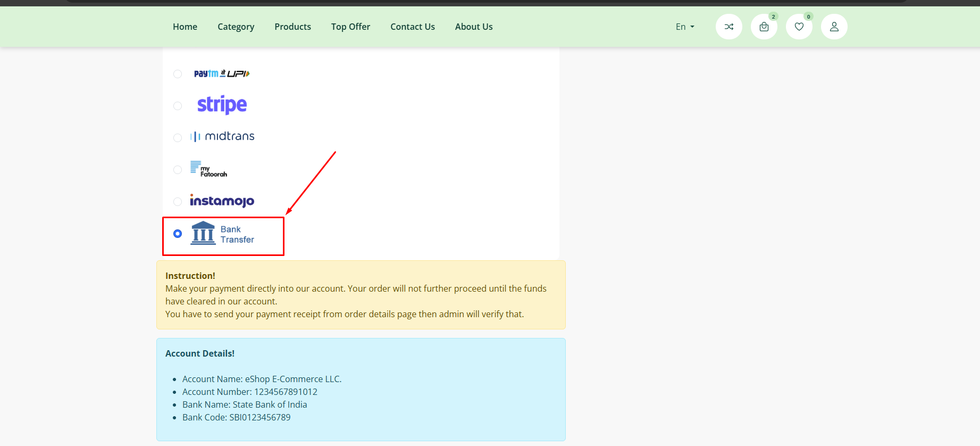Viewport: 980px width, 446px height.
Task: Open the shopping cart bag icon
Action: coord(764,27)
